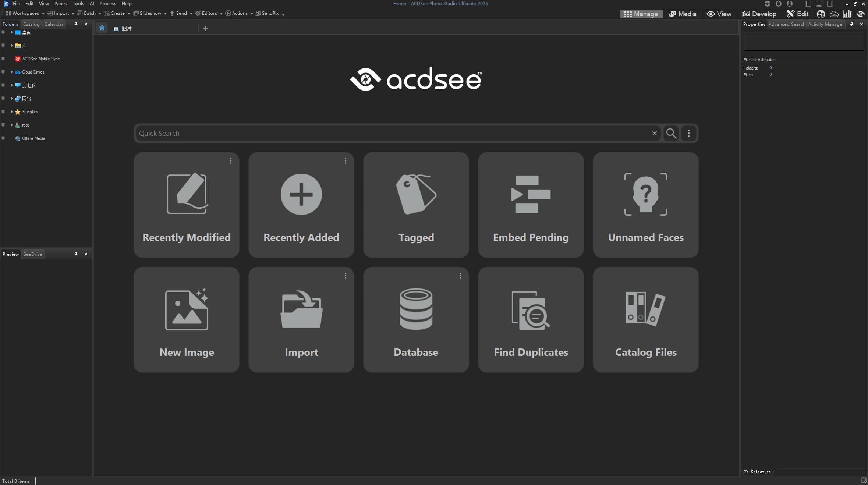Screen dimensions: 868x485
Task: Open the Dashboard bar chart icon
Action: tap(847, 14)
